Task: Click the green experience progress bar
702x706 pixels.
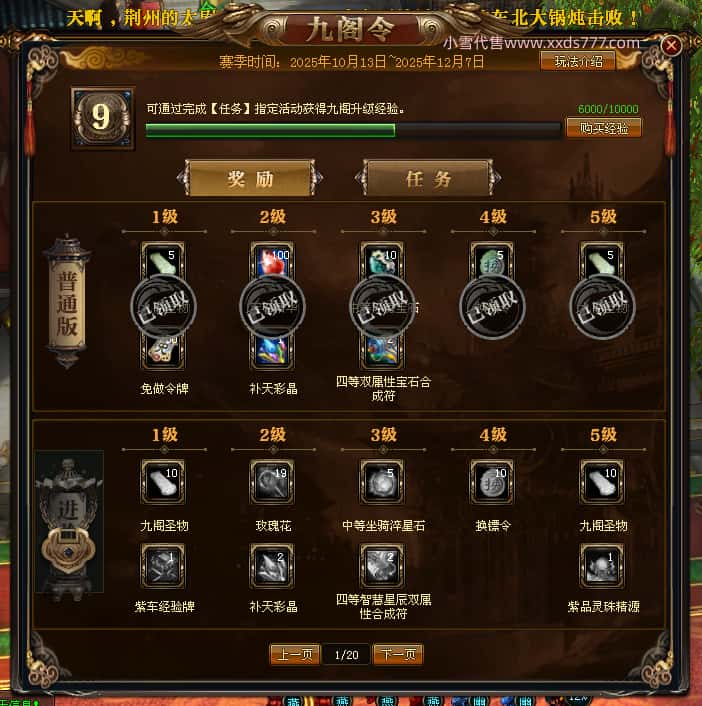Action: pyautogui.click(x=353, y=130)
